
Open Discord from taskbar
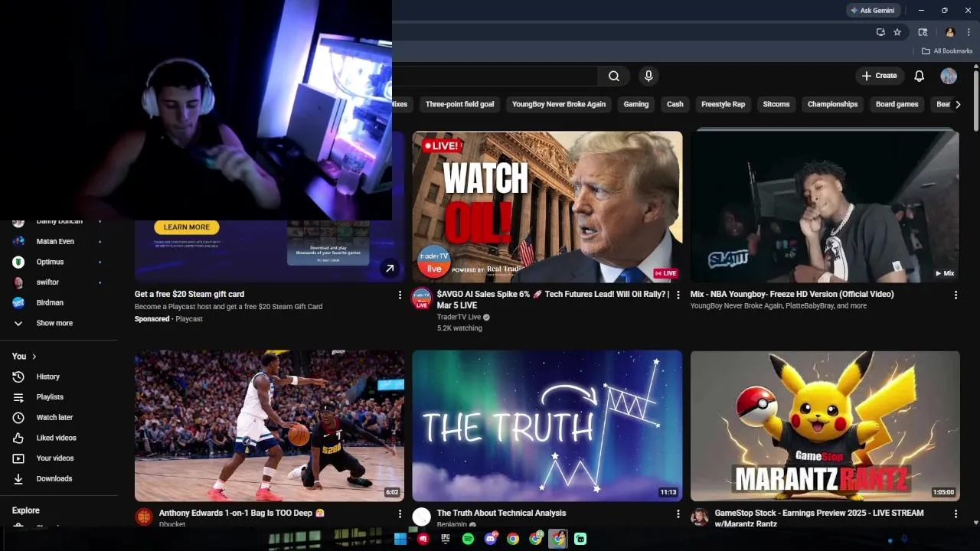(491, 539)
